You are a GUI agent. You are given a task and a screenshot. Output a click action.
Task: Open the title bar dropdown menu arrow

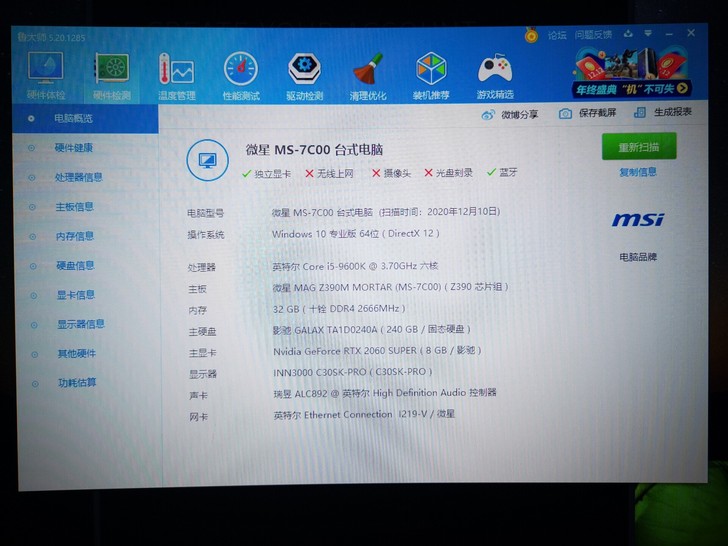tap(648, 33)
